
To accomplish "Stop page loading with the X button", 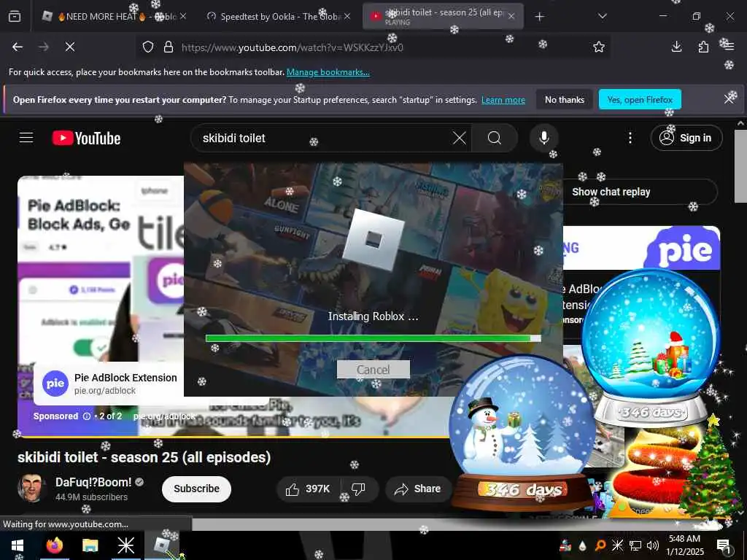I will click(70, 47).
